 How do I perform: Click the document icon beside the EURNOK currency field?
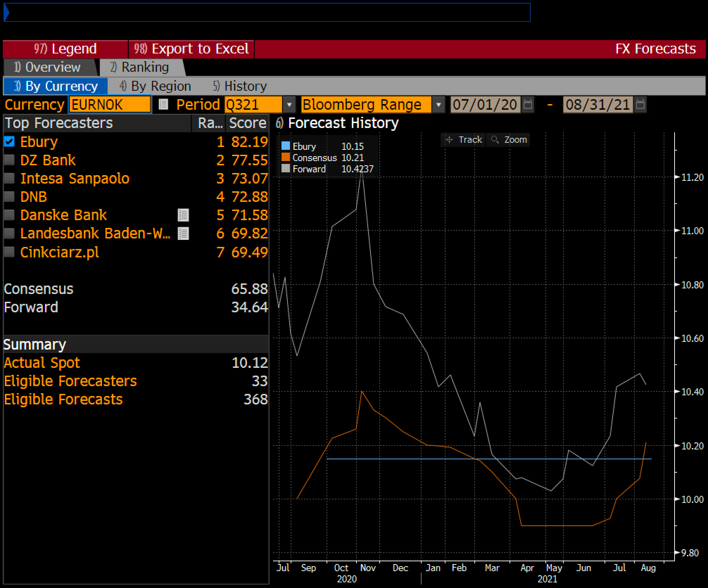tap(163, 104)
